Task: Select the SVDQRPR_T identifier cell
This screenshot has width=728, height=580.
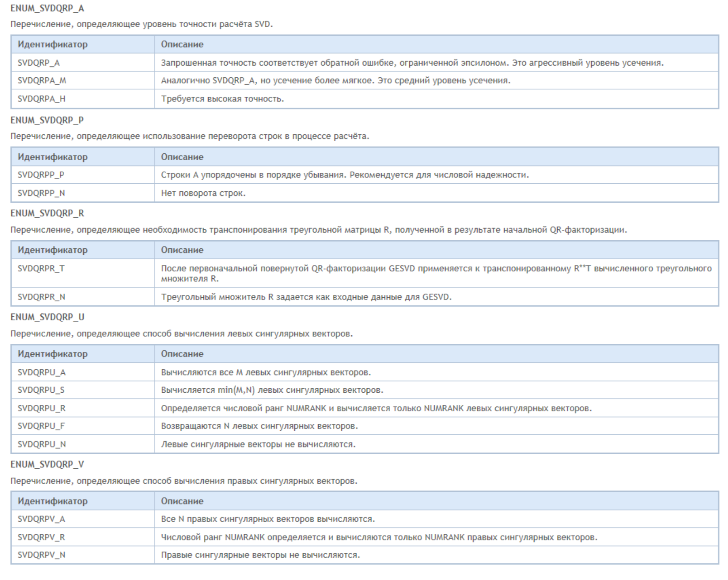Action: click(83, 273)
